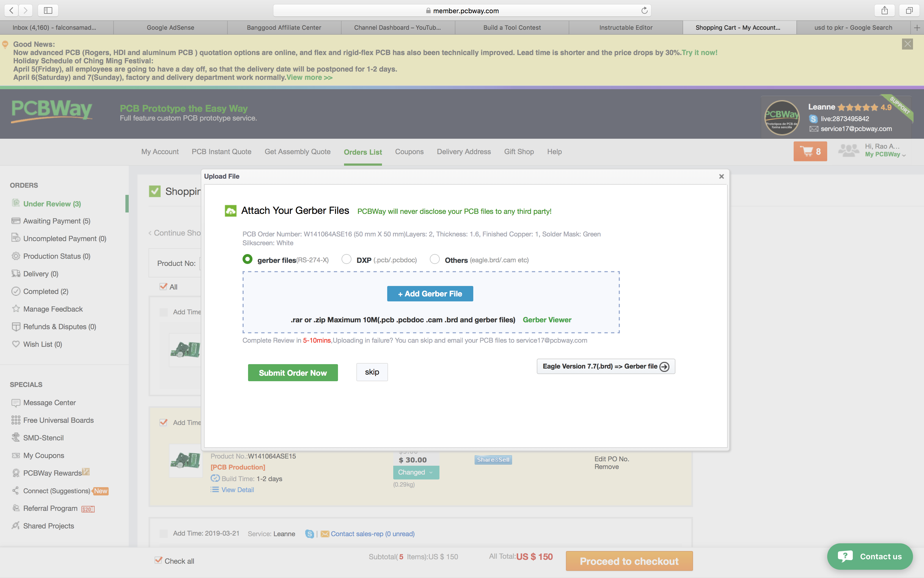The width and height of the screenshot is (924, 578).
Task: Click the Build Time clock icon
Action: pos(215,478)
